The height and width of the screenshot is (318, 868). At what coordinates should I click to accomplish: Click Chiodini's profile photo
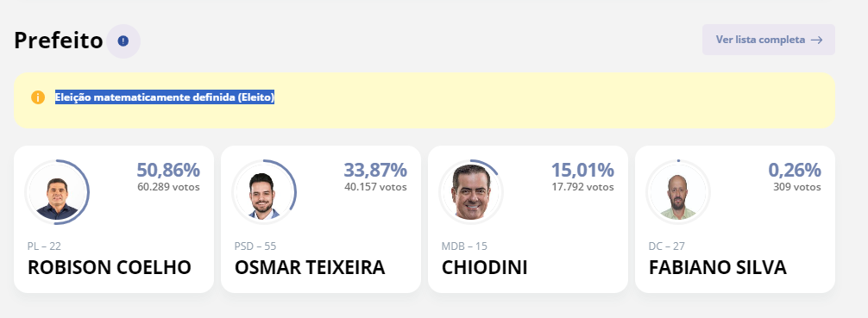click(x=471, y=192)
